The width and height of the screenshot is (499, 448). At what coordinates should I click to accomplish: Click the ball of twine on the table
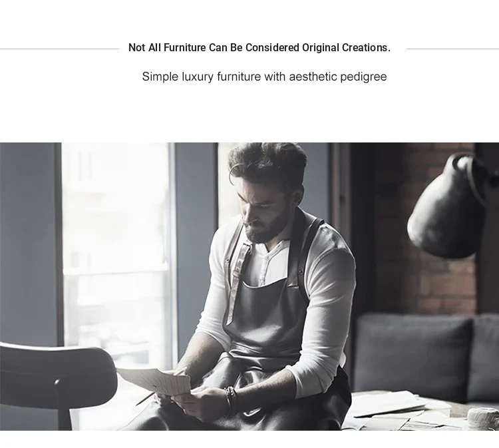(482, 419)
